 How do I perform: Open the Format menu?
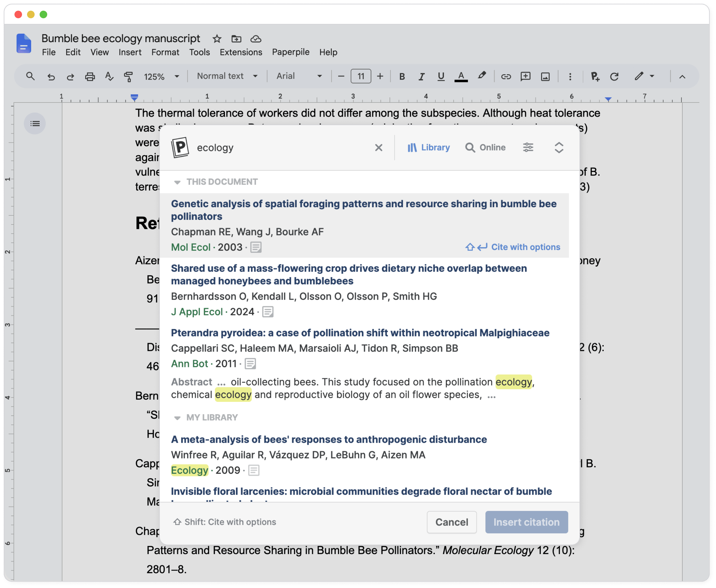tap(165, 52)
